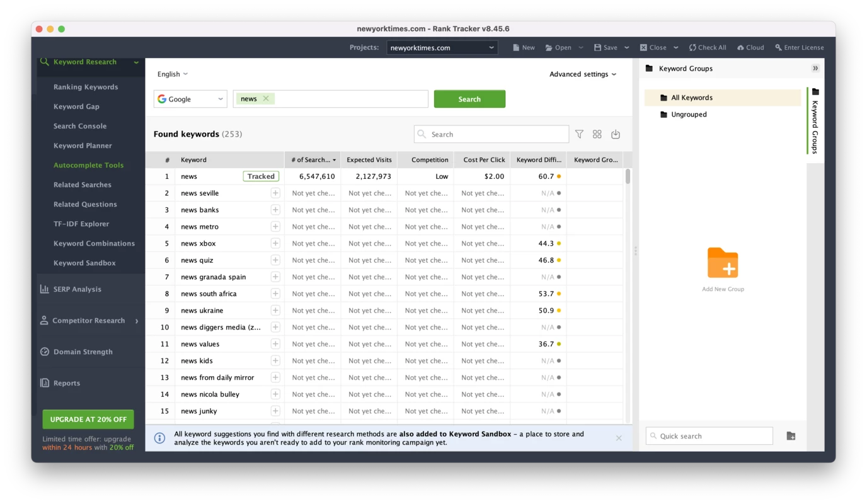This screenshot has width=867, height=504.
Task: Open TF-IDF Explorer in sidebar
Action: (x=81, y=224)
